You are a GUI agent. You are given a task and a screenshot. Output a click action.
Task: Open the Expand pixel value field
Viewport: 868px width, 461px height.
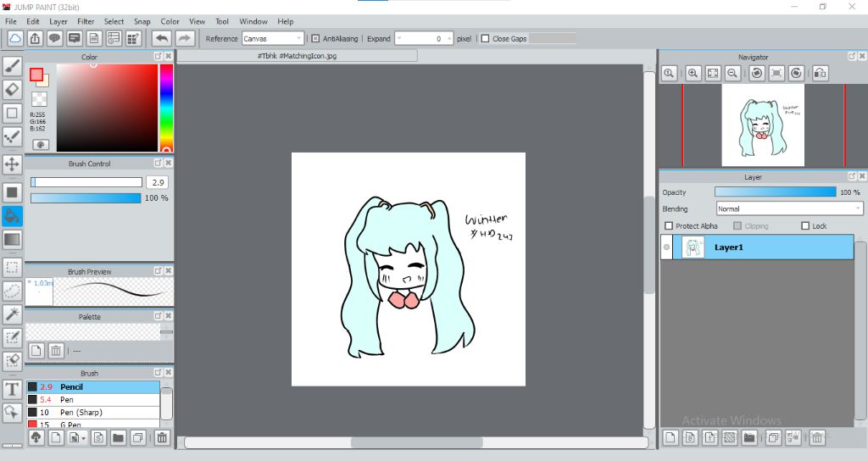pos(424,39)
